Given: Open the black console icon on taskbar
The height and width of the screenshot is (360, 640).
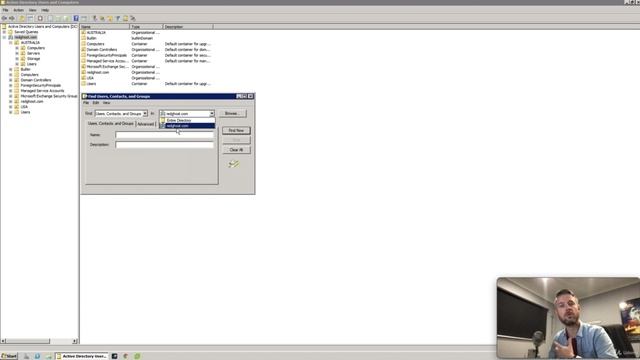Looking at the screenshot, I should 115,356.
